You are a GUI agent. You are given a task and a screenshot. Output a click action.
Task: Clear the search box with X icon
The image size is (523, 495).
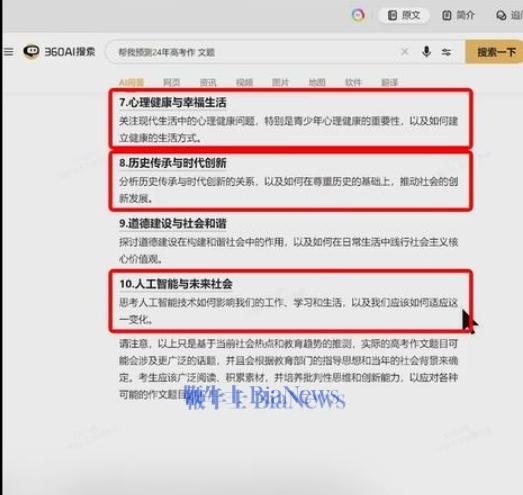405,52
